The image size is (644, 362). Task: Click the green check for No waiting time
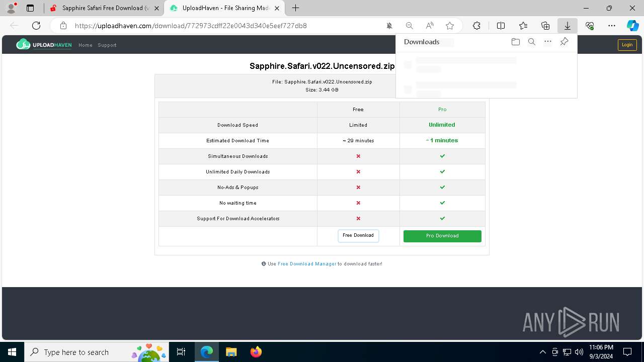[442, 203]
